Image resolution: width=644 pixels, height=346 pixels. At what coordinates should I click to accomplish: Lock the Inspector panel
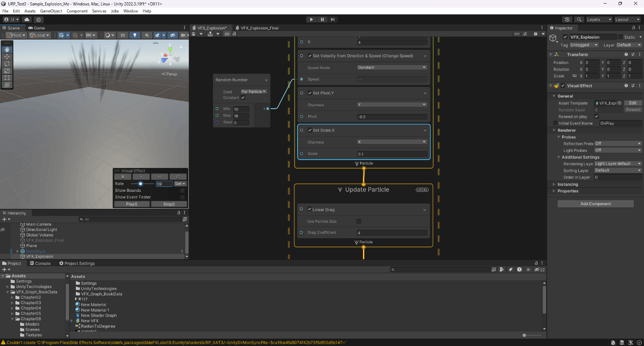point(633,28)
